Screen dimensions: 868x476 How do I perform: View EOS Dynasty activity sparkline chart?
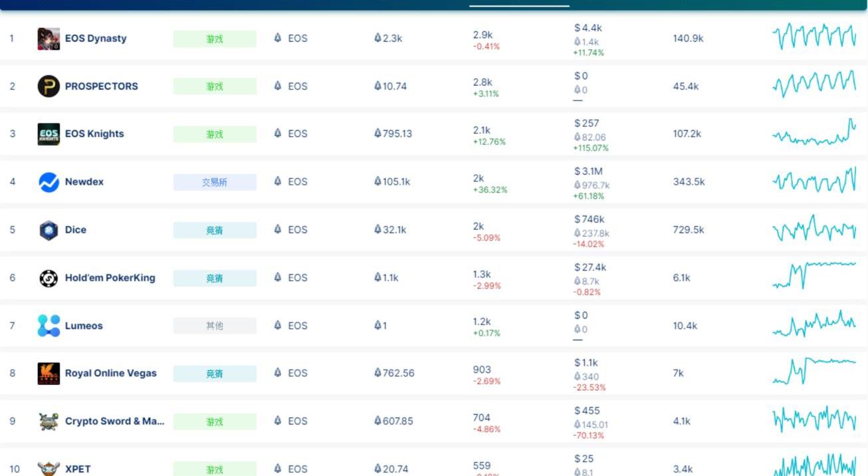pyautogui.click(x=814, y=37)
